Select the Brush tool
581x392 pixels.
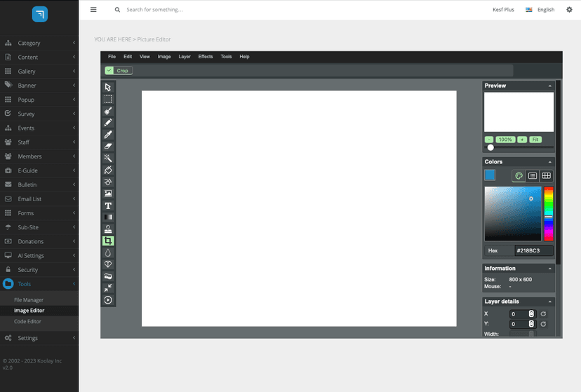(x=108, y=111)
